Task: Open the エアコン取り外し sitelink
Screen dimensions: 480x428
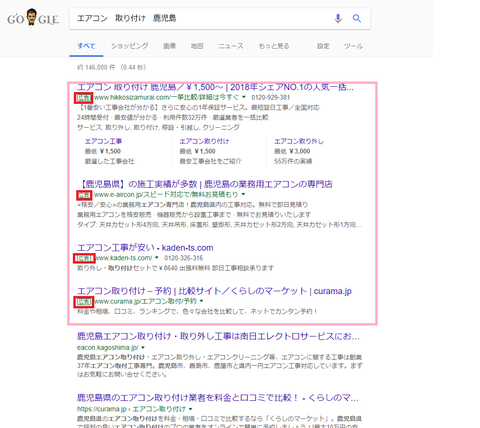Action: [299, 141]
